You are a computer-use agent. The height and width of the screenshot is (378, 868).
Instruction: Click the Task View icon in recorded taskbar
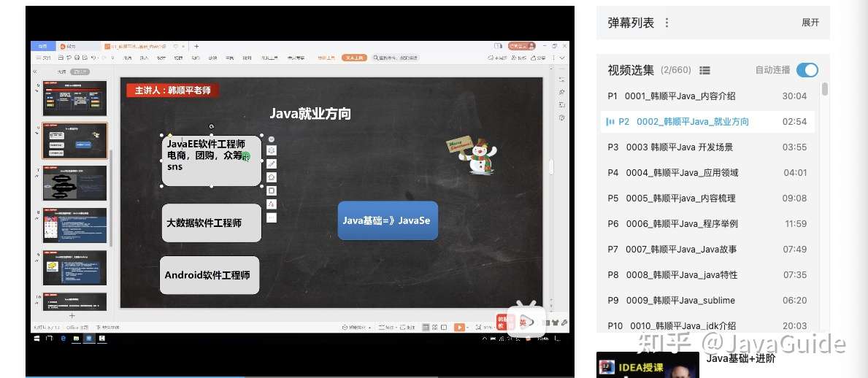click(50, 338)
